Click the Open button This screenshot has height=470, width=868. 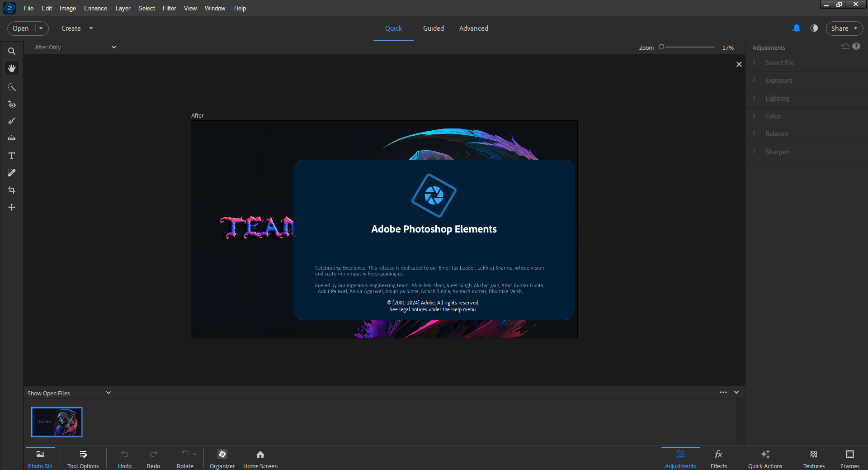(21, 28)
